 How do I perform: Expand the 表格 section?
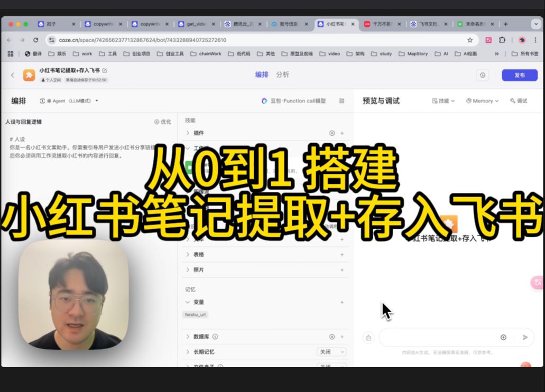point(188,255)
